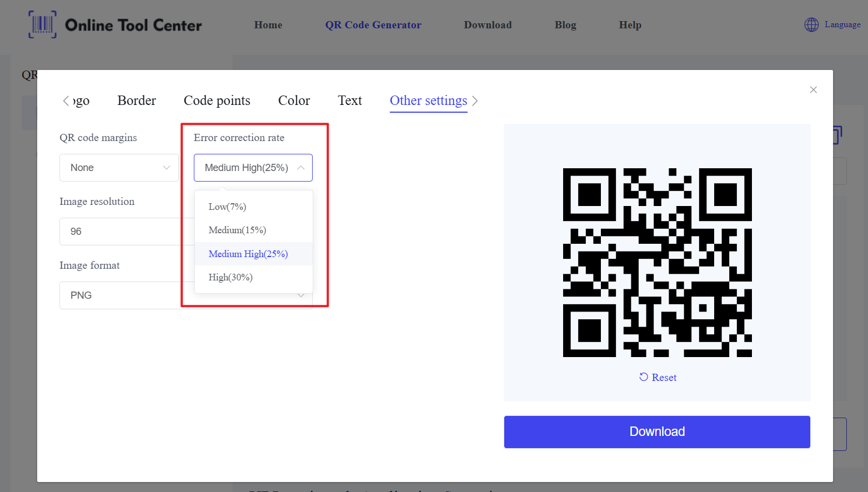Collapse the Error correction rate dropdown
The width and height of the screenshot is (868, 492).
253,168
